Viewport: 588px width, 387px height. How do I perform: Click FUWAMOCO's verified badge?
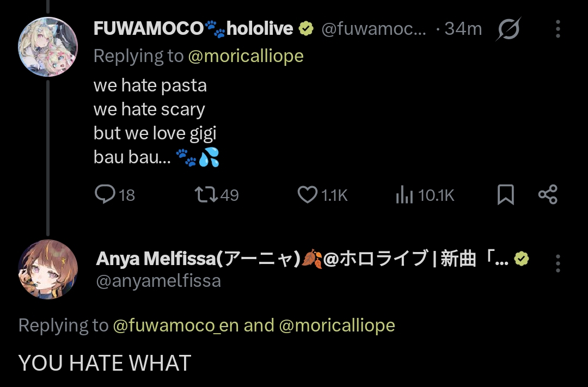pyautogui.click(x=307, y=28)
